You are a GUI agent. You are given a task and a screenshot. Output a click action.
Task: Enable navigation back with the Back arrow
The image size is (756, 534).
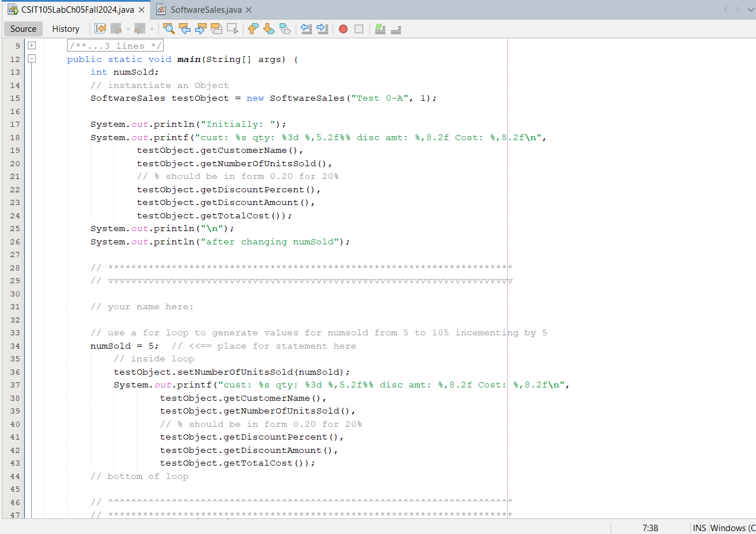(x=117, y=29)
